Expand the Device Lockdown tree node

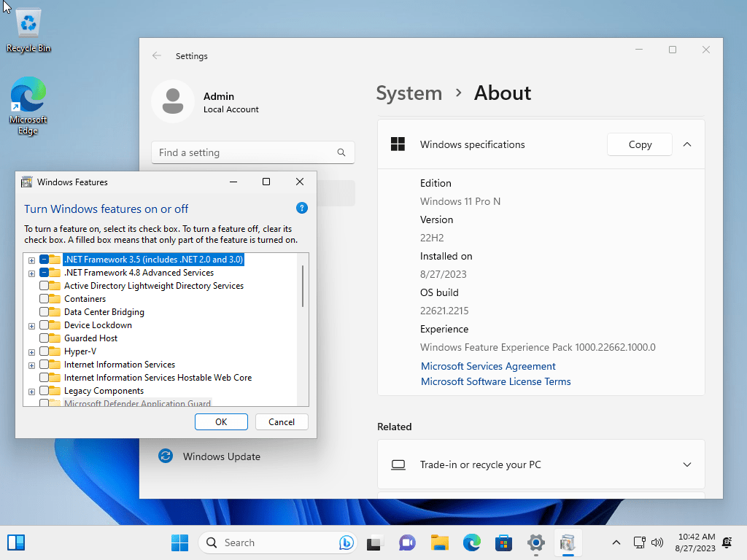[x=31, y=326]
